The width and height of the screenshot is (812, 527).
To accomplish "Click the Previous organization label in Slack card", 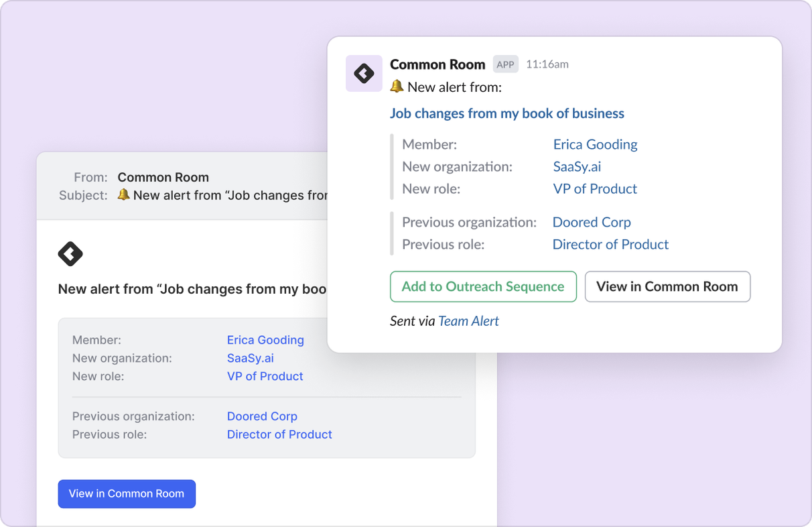I will pos(470,222).
